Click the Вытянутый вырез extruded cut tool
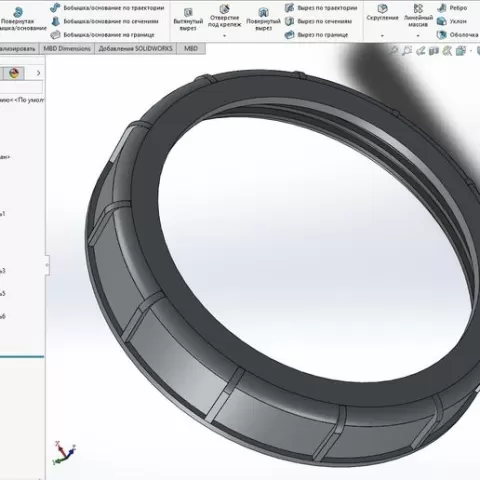 tap(188, 19)
